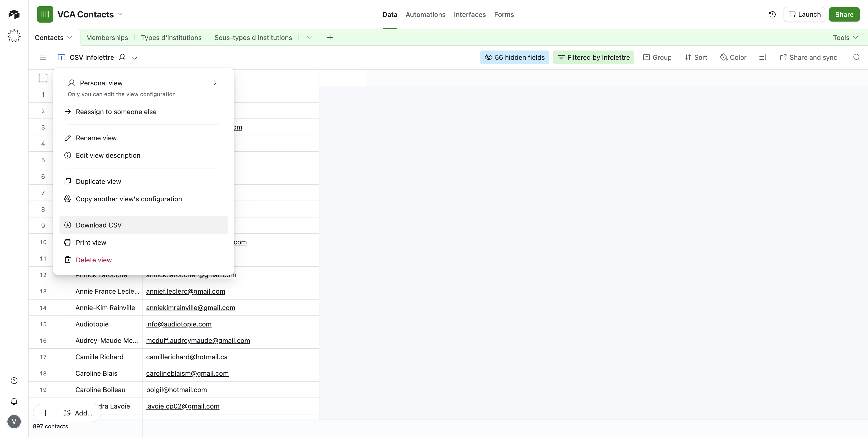Click the notifications bell icon

click(x=14, y=401)
